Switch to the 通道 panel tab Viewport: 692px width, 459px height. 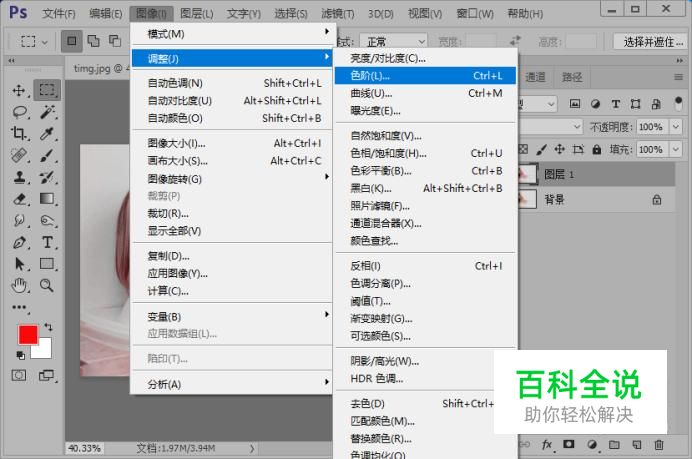(x=535, y=77)
